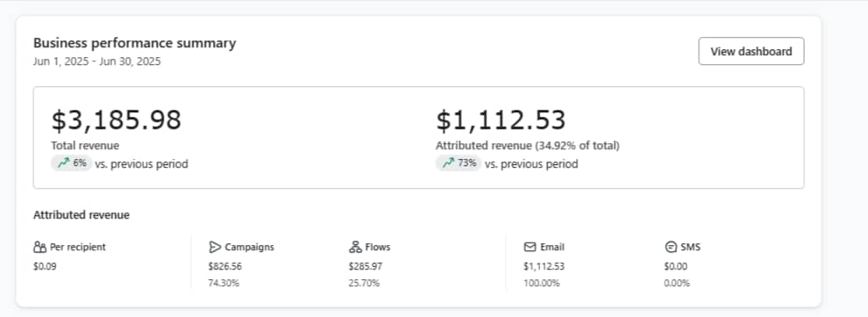Click the Jun 1, 2025 - Jun 30, 2025 date range
The height and width of the screenshot is (317, 868).
96,61
